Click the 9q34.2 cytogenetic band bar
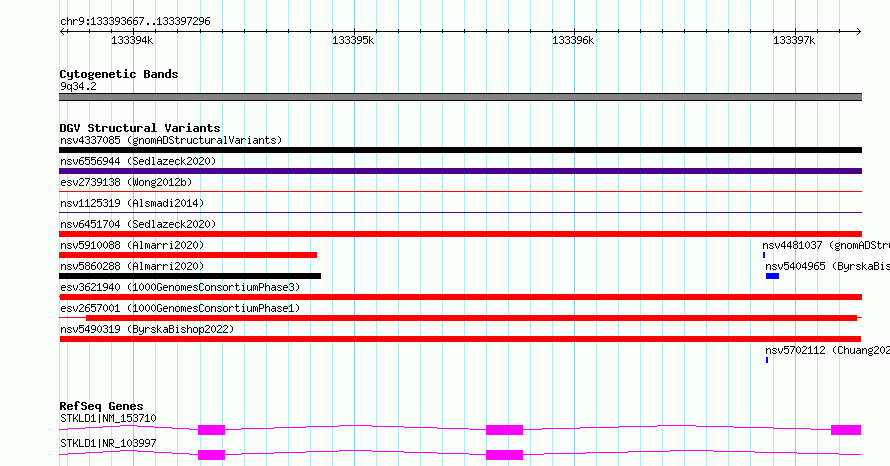Screen dimensions: 890x466 (460, 97)
